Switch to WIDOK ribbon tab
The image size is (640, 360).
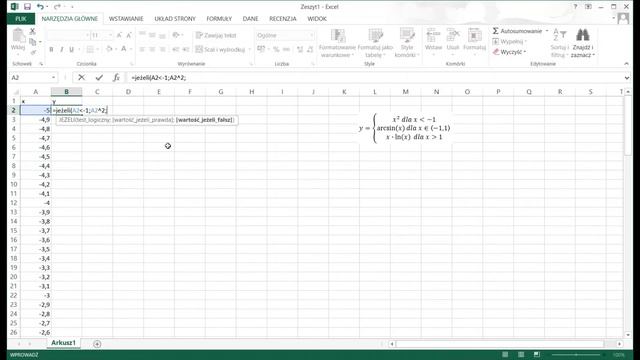317,19
